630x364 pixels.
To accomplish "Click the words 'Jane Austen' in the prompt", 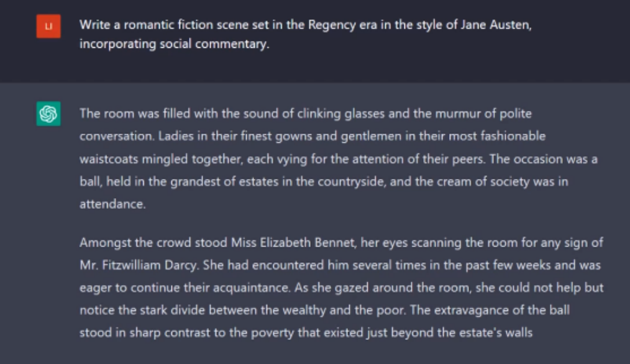I will 495,25.
